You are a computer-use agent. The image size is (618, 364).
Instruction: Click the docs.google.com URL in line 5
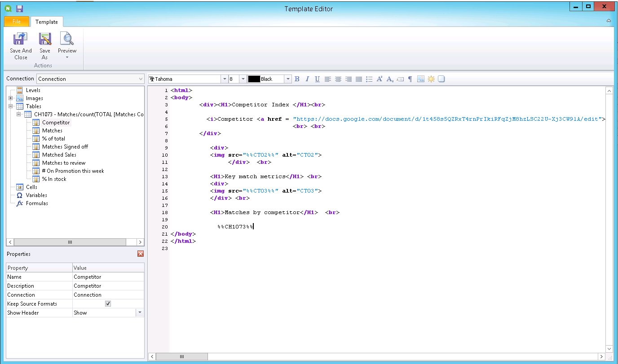[x=447, y=119]
